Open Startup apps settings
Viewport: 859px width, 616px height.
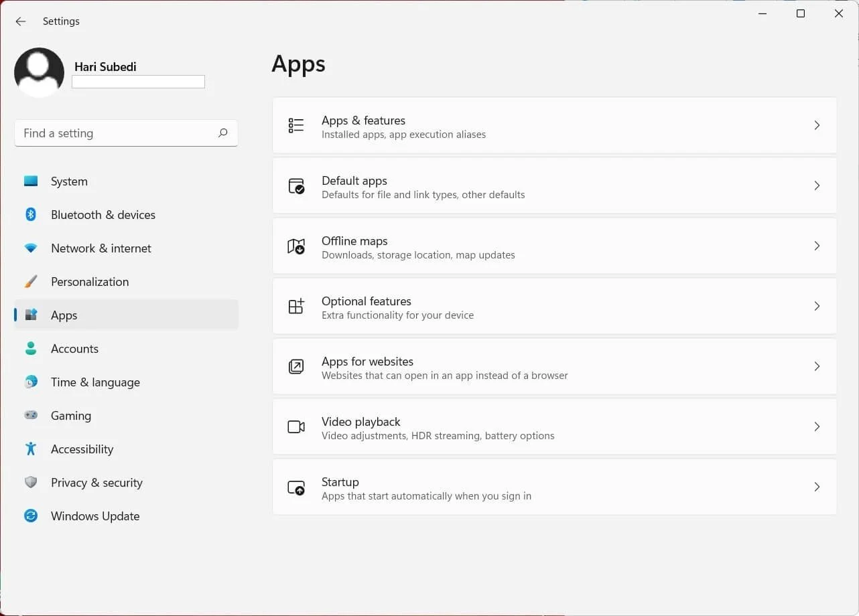[x=469, y=487]
